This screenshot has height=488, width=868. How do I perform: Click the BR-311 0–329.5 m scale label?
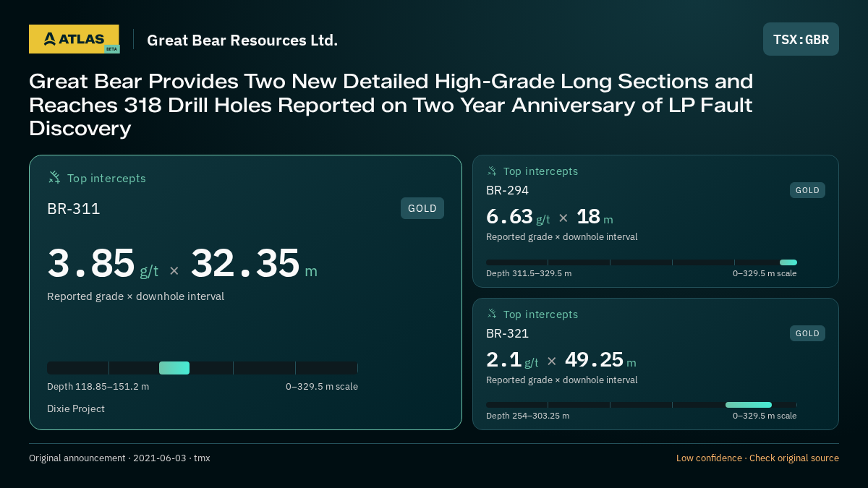click(x=322, y=386)
